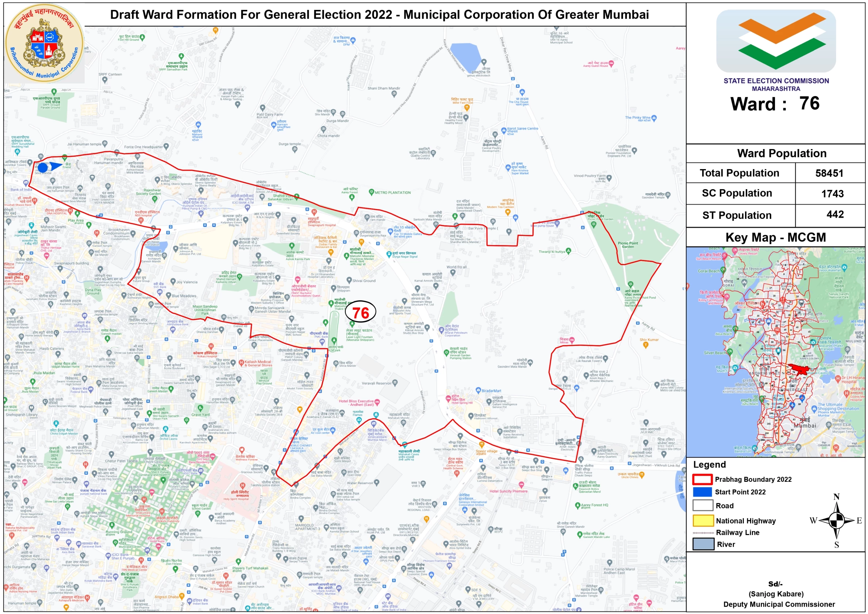Screen dimensions: 868x614
Task: Click the Picnic Point Garden label
Action: coord(627,245)
